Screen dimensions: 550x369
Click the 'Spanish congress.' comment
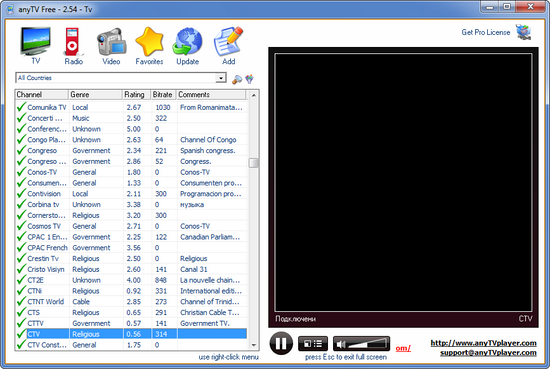208,151
